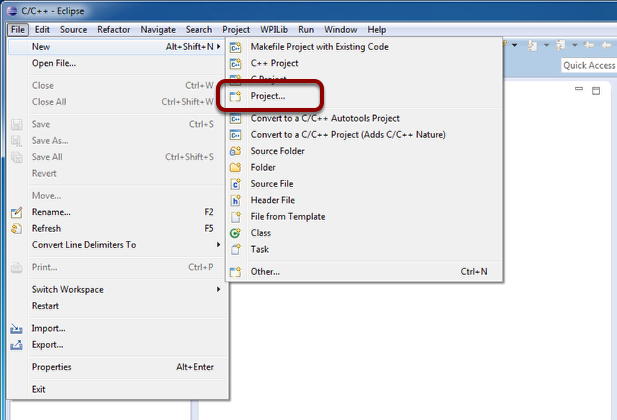Choose the green Class icon
Screen dimensions: 617x420
235,233
